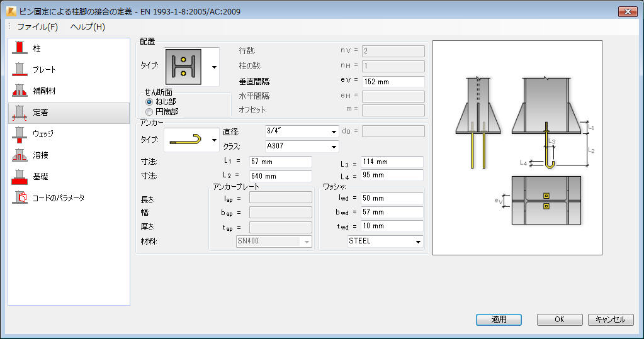Open the washer material STEEL dropdown
Image resolution: width=644 pixels, height=339 pixels.
(385, 242)
